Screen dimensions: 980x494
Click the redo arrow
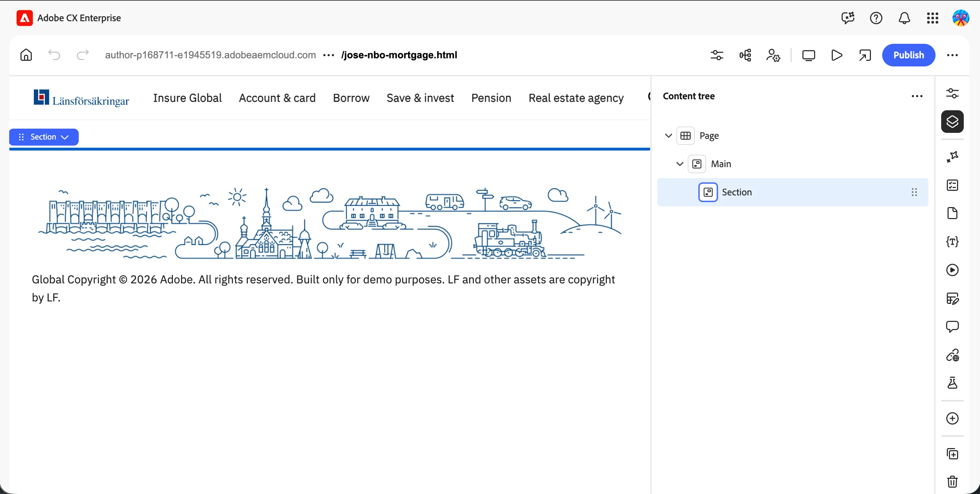tap(83, 55)
